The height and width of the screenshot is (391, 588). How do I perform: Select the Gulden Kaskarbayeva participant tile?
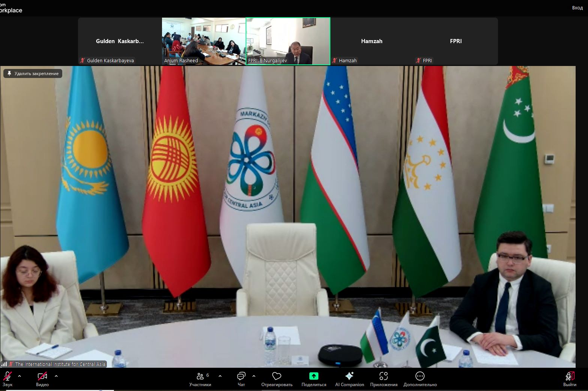pos(120,41)
